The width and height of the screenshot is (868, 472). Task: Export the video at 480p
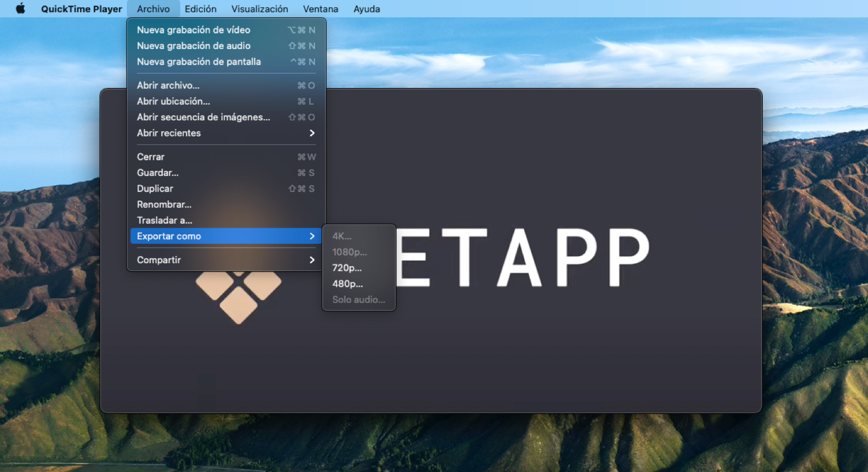tap(347, 283)
